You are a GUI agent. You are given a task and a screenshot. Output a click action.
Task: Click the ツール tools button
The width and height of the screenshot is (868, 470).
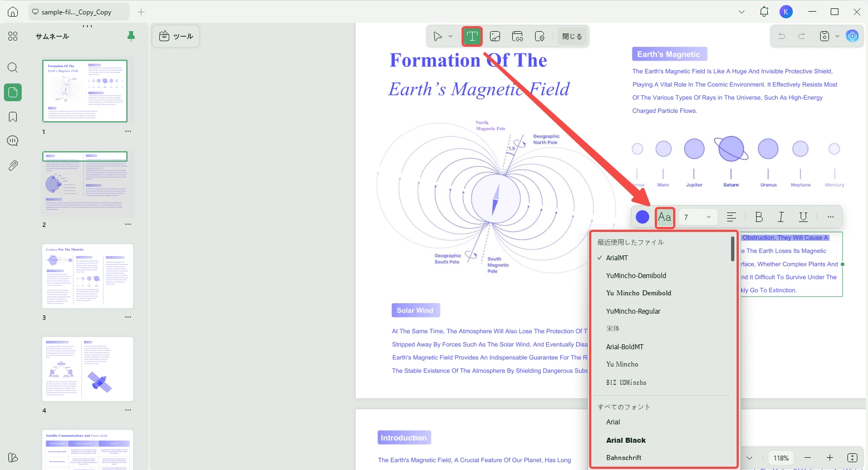[176, 36]
